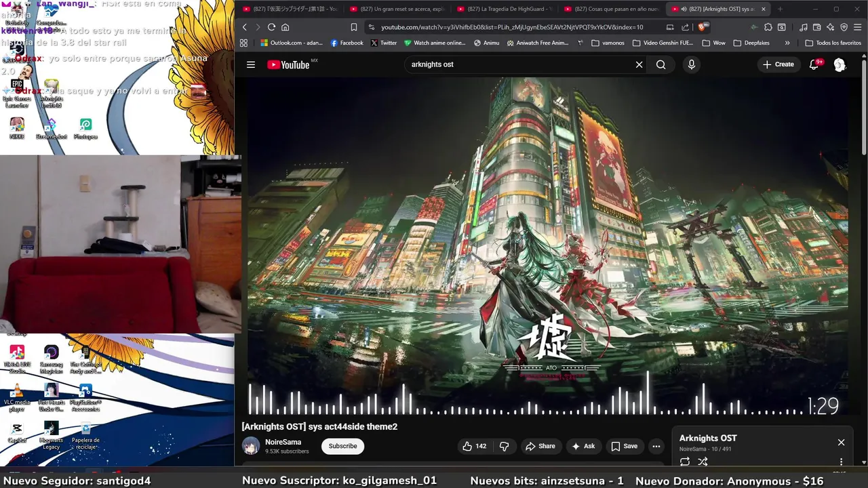Open the Streamer.bot desktop shortcut
Screen dimensions: 868x488
click(52, 128)
